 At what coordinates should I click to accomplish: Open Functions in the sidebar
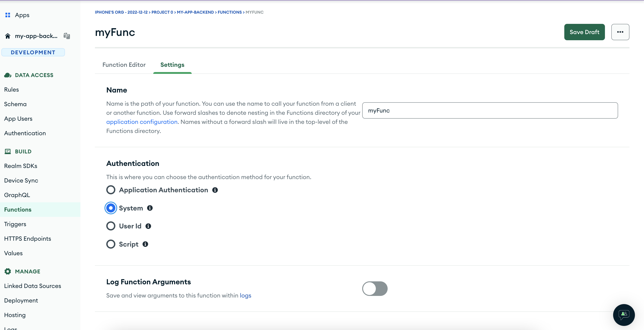(40, 210)
